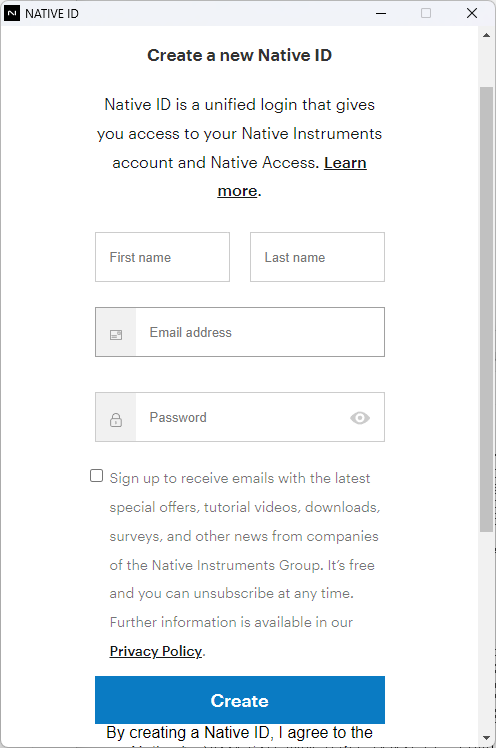
Task: Enable the newsletter sign-up checkbox
Action: (96, 476)
